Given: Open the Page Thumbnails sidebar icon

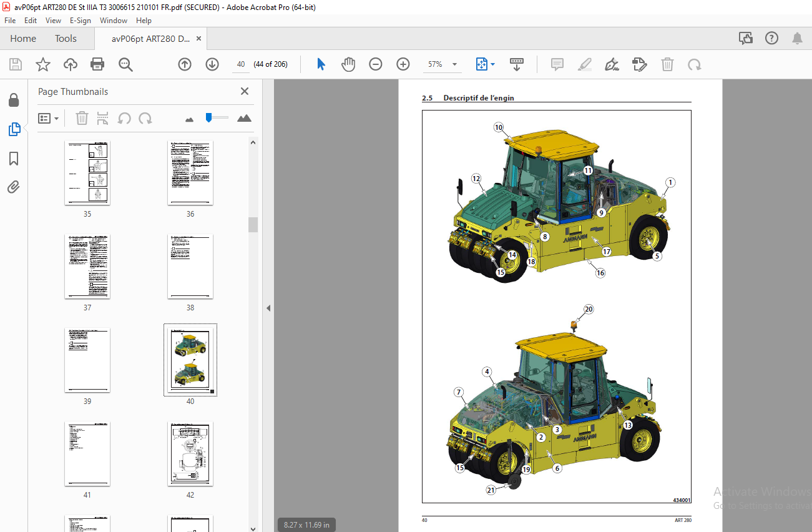Looking at the screenshot, I should coord(14,129).
